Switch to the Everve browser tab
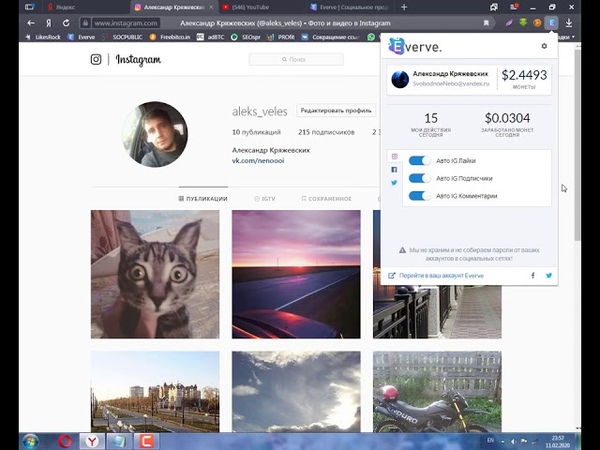The width and height of the screenshot is (600, 450). 350,7
